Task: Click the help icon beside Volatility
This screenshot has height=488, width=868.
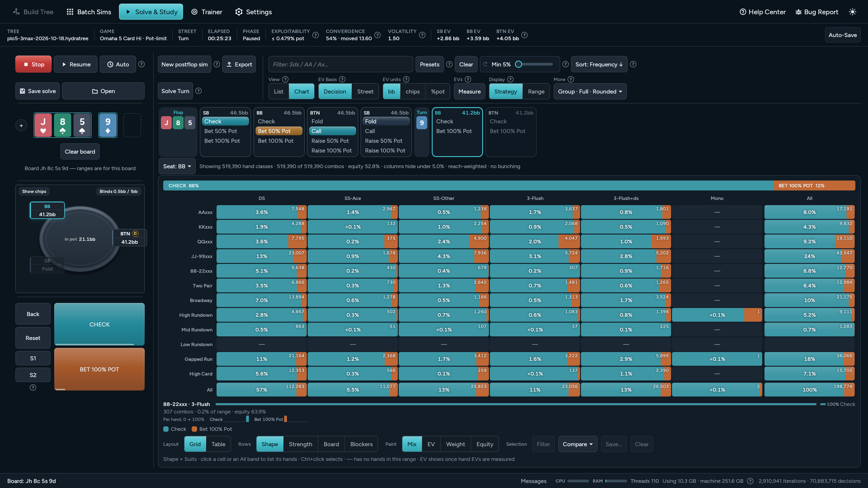Action: pos(422,35)
